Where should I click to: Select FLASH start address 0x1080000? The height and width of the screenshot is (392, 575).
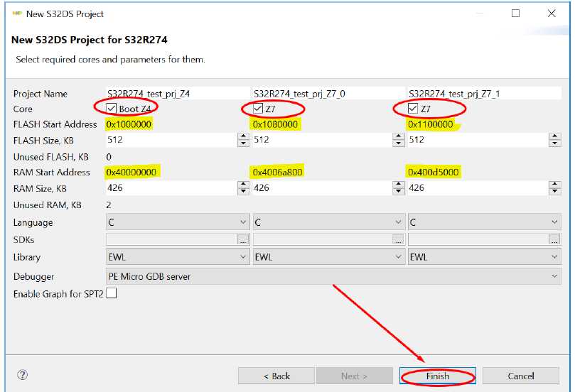(x=275, y=124)
